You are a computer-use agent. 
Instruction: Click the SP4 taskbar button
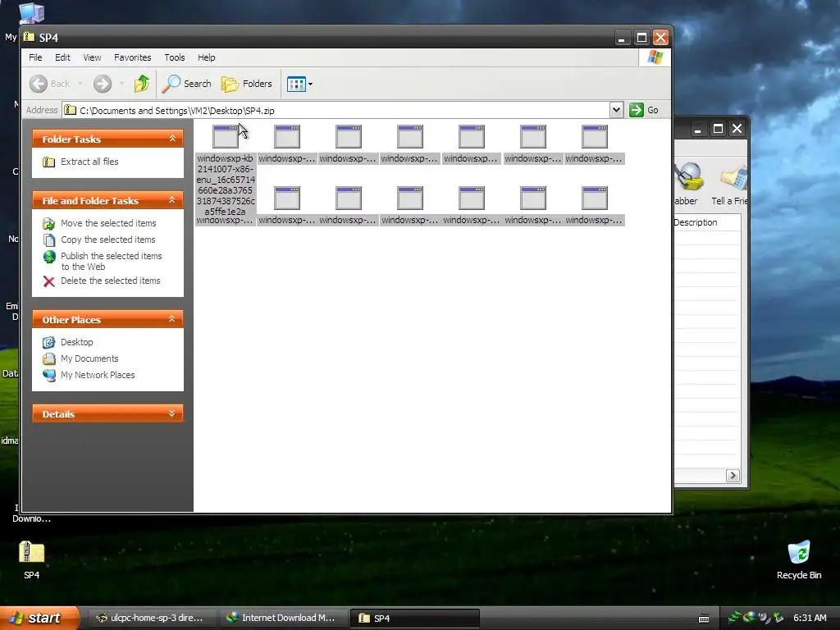point(415,618)
